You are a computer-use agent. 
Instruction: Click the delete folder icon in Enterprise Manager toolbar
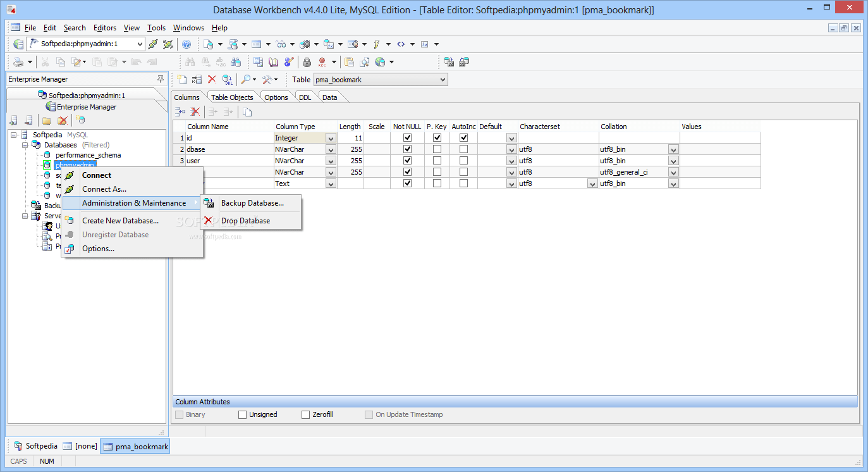62,121
